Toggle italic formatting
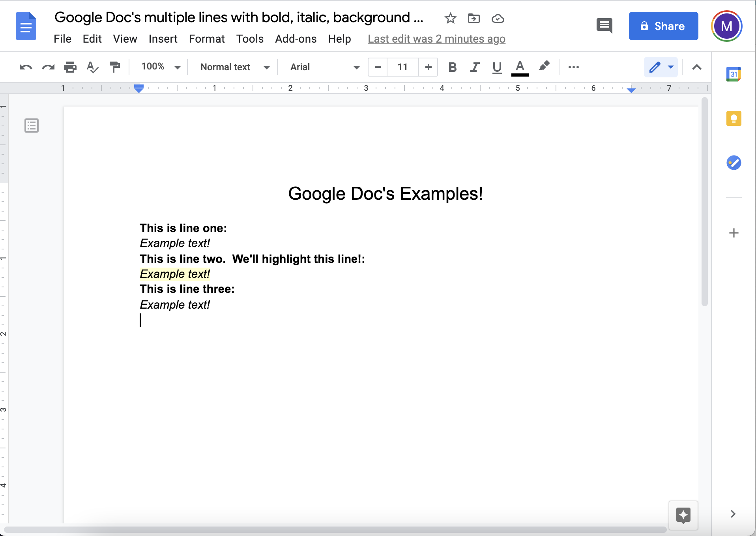Viewport: 756px width, 536px height. (475, 67)
